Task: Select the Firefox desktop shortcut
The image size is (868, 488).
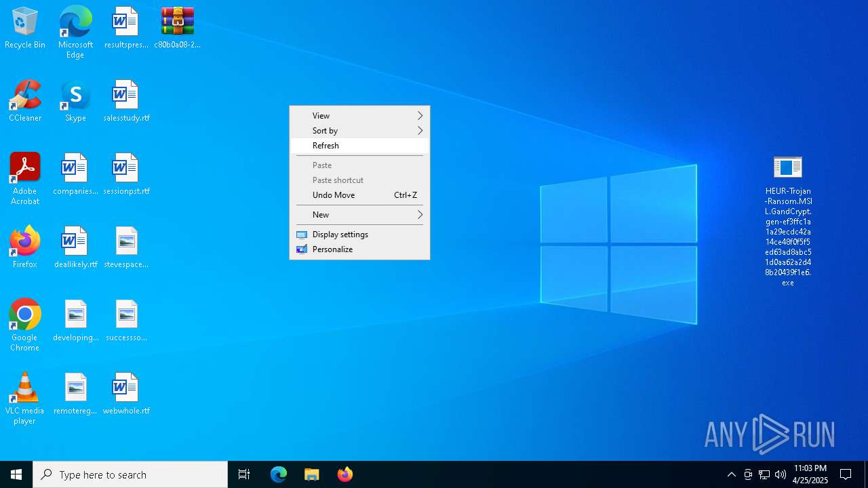Action: pyautogui.click(x=25, y=248)
